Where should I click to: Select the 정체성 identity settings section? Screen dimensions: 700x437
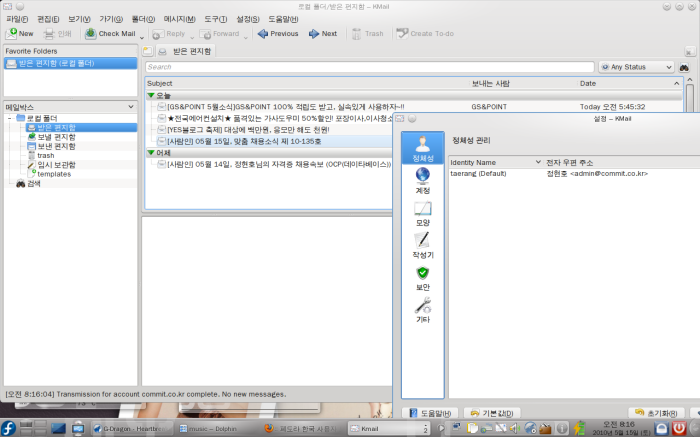[x=422, y=148]
